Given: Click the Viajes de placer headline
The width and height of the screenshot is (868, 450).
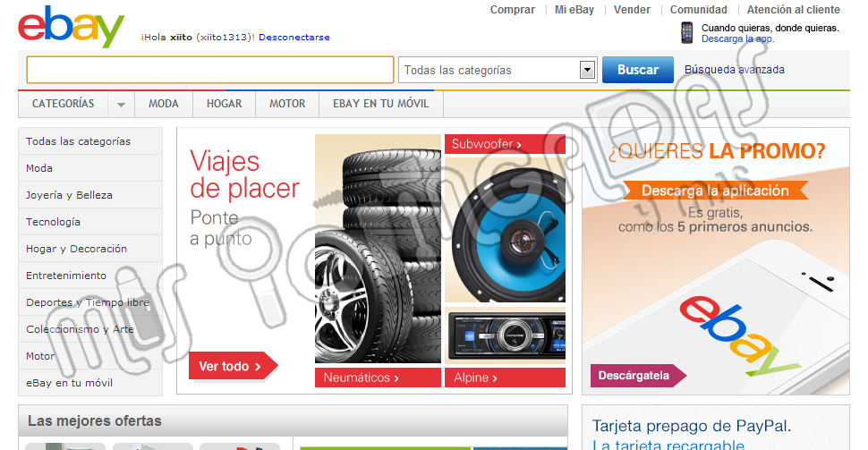Looking at the screenshot, I should click(244, 175).
